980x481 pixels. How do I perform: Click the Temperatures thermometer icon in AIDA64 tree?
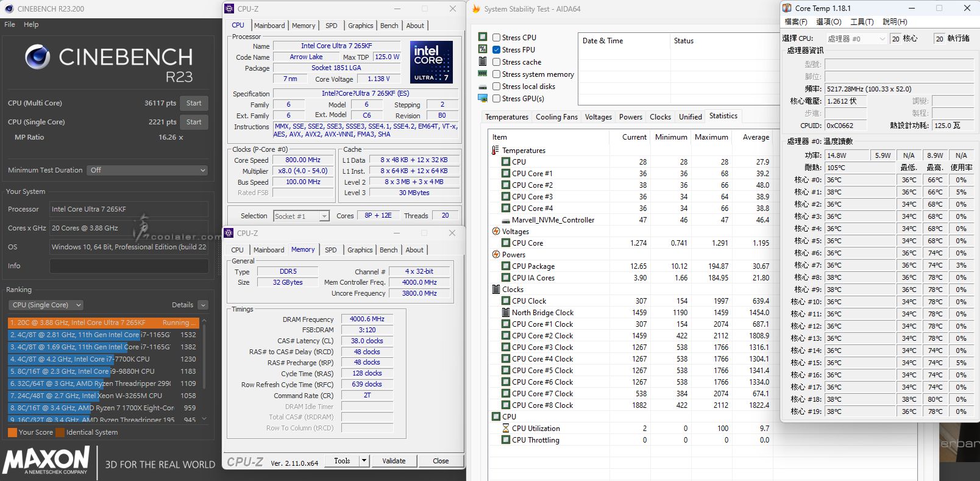(x=495, y=150)
